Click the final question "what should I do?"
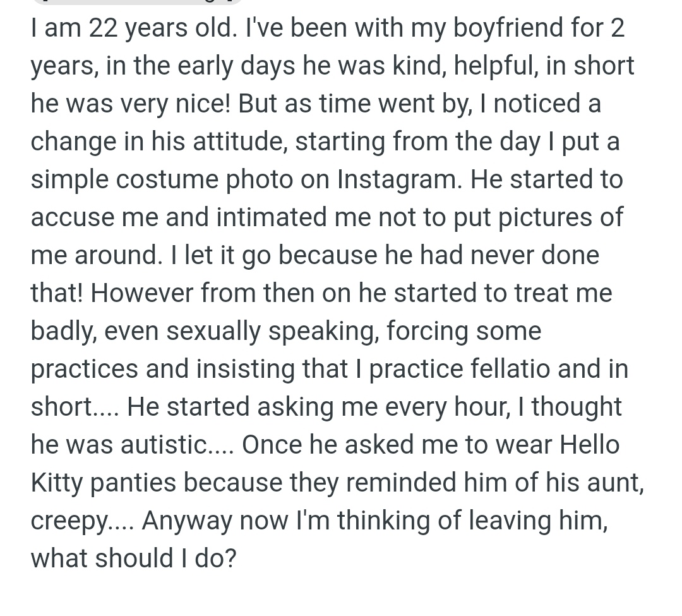682x616 pixels. click(x=133, y=559)
